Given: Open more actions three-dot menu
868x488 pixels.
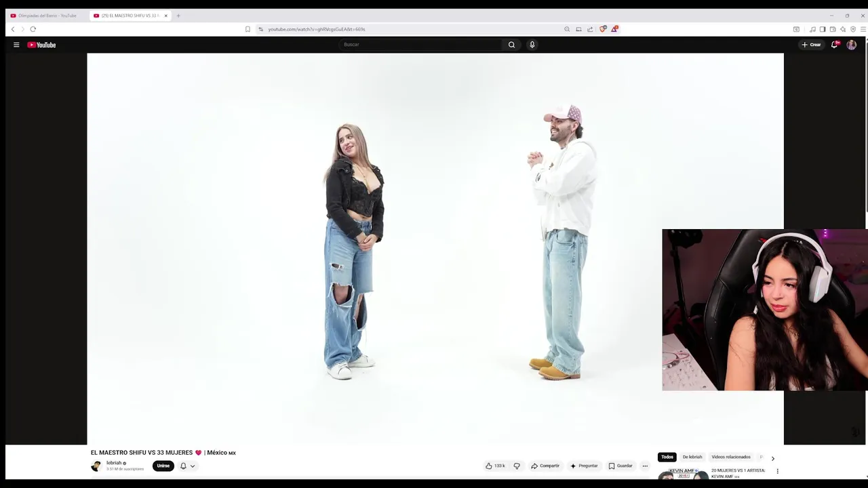Looking at the screenshot, I should pyautogui.click(x=645, y=466).
